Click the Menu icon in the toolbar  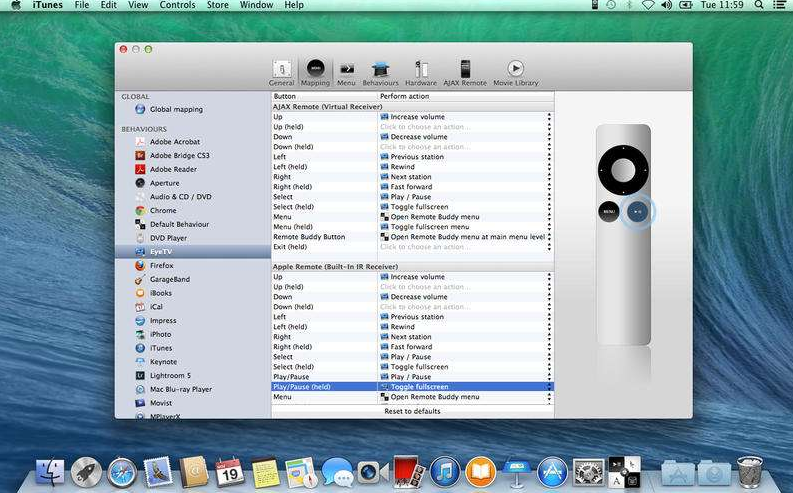346,72
